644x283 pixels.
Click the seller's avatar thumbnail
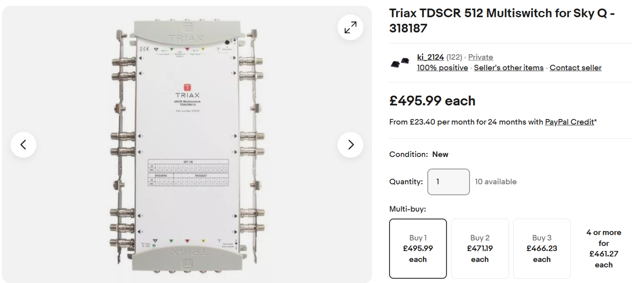pyautogui.click(x=400, y=63)
